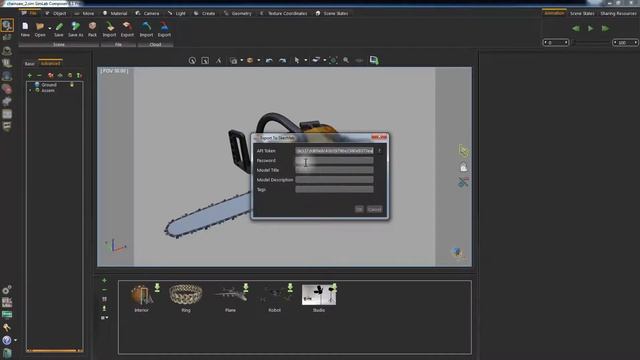
Task: Click the boxed cursor selection icon above viewport
Action: (205, 60)
